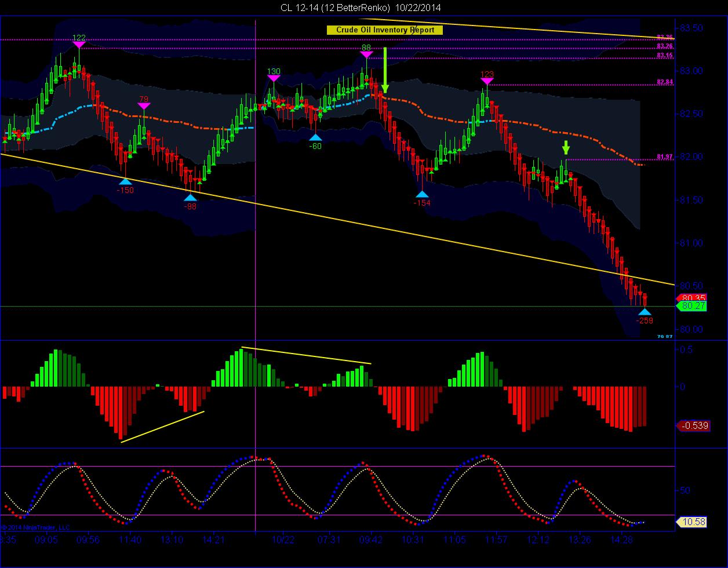Click the 11:40 time axis label
728x568 pixels.
[130, 540]
